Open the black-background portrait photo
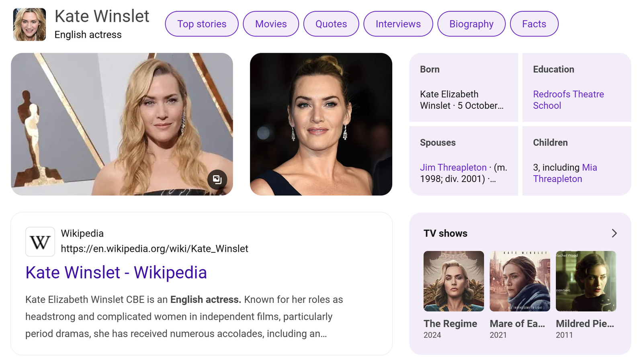Image resolution: width=643 pixels, height=364 pixels. 321,124
